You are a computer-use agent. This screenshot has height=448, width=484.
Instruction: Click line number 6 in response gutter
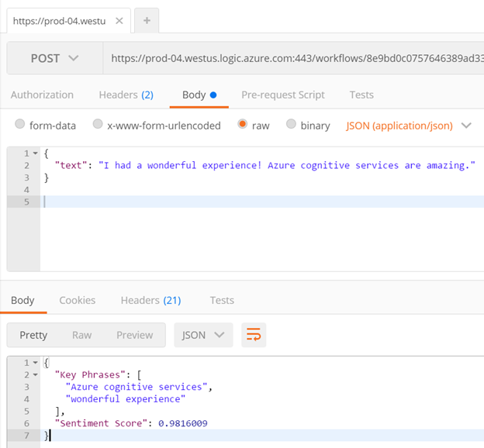(x=26, y=423)
